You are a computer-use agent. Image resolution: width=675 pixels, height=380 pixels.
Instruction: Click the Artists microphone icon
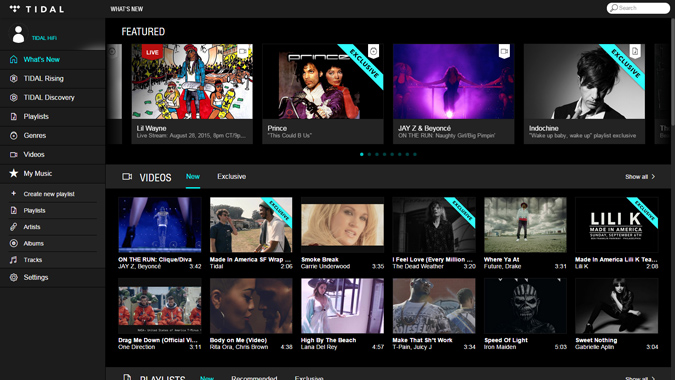pyautogui.click(x=14, y=226)
